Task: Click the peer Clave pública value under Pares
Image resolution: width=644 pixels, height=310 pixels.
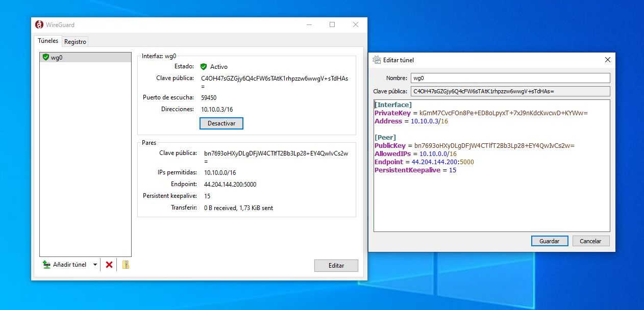Action: pyautogui.click(x=276, y=157)
